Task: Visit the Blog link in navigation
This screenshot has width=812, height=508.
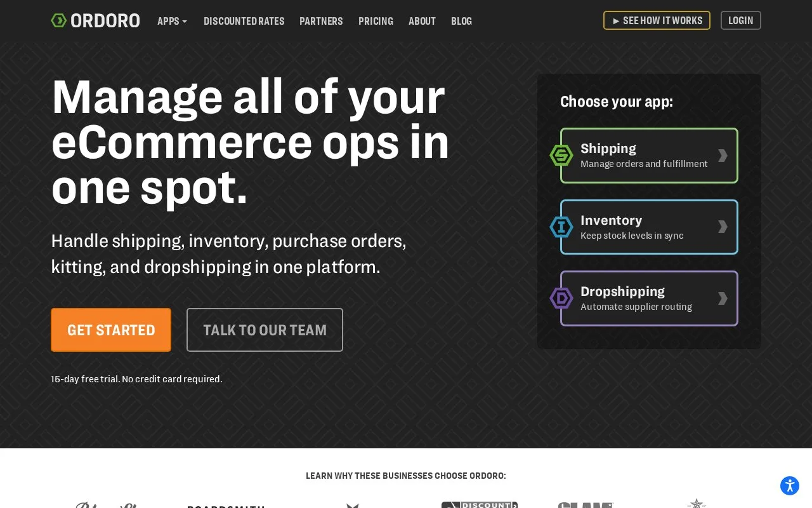Action: tap(461, 21)
